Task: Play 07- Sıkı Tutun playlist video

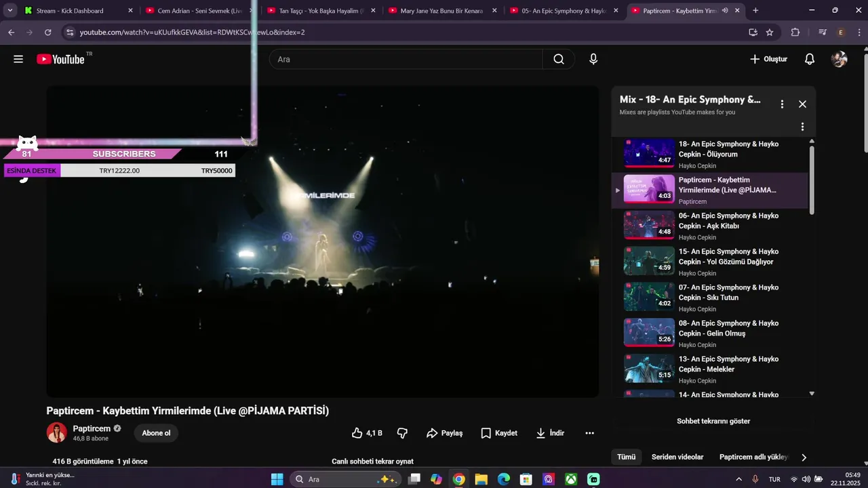Action: tap(709, 298)
